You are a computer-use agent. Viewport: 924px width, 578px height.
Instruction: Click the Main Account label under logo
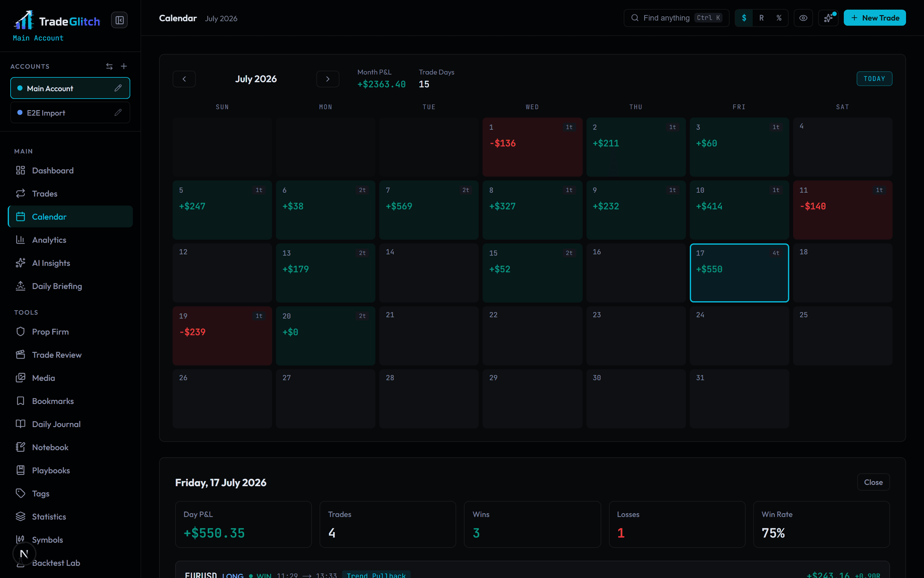(x=38, y=38)
